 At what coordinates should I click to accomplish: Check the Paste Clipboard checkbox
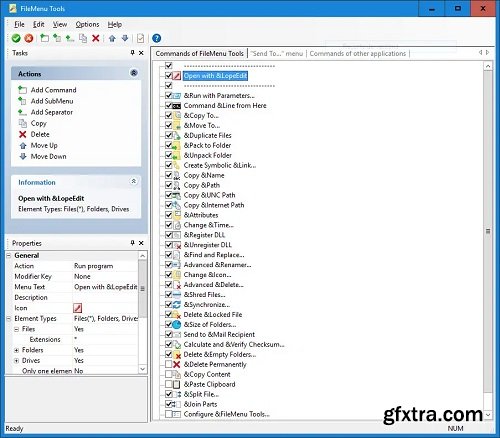[x=169, y=384]
